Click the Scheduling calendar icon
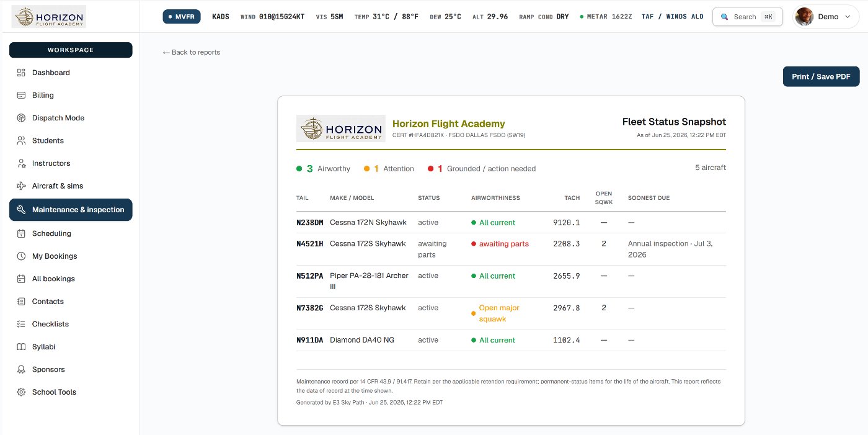This screenshot has height=435, width=868. [21, 233]
